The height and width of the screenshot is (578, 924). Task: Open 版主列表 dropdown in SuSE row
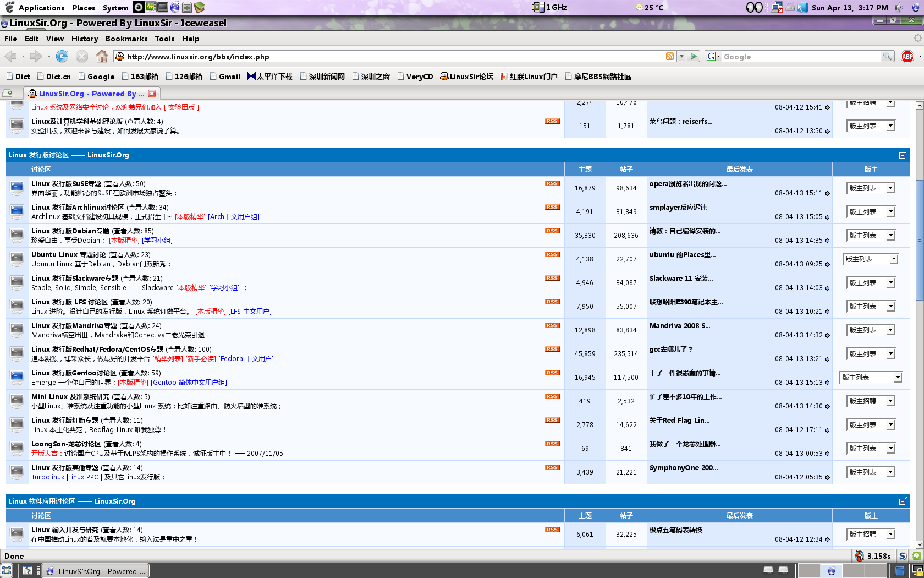pos(871,188)
